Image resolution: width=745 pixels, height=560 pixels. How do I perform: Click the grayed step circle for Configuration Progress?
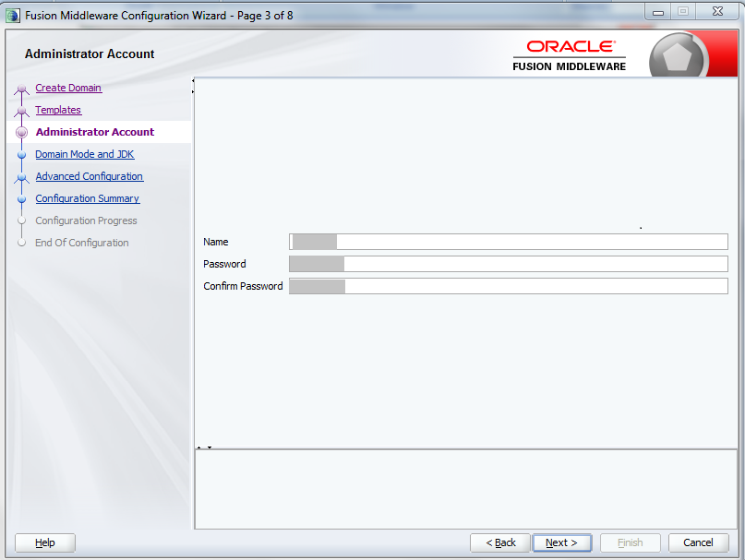click(x=21, y=220)
